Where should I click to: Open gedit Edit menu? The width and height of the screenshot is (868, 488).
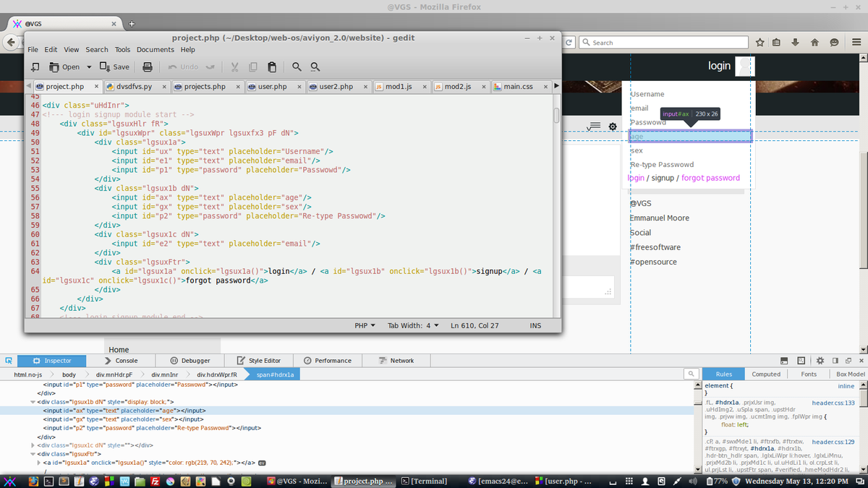[x=51, y=50]
